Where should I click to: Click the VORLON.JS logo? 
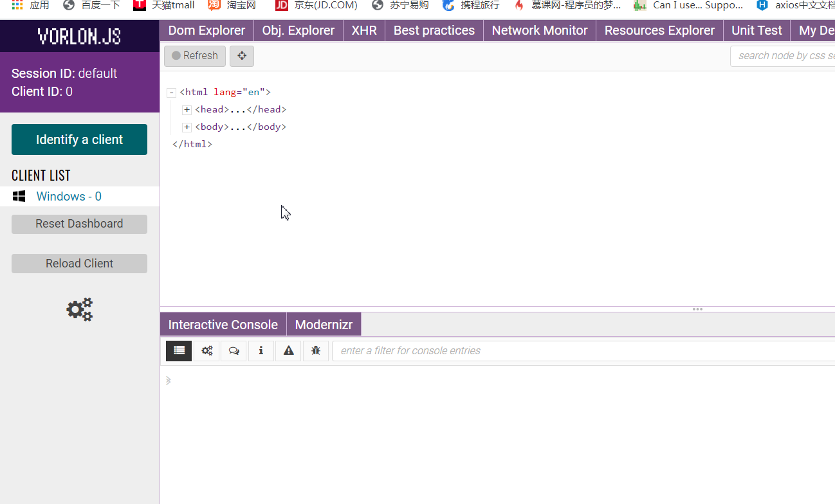(x=80, y=36)
